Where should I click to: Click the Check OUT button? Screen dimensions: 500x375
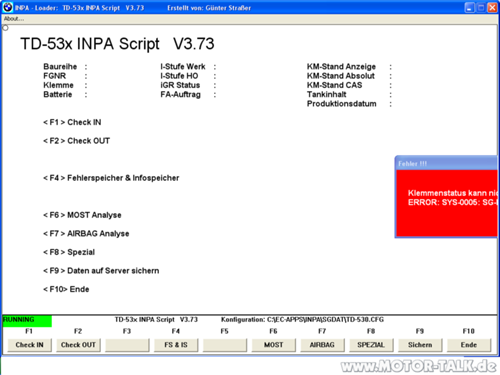[x=78, y=345]
